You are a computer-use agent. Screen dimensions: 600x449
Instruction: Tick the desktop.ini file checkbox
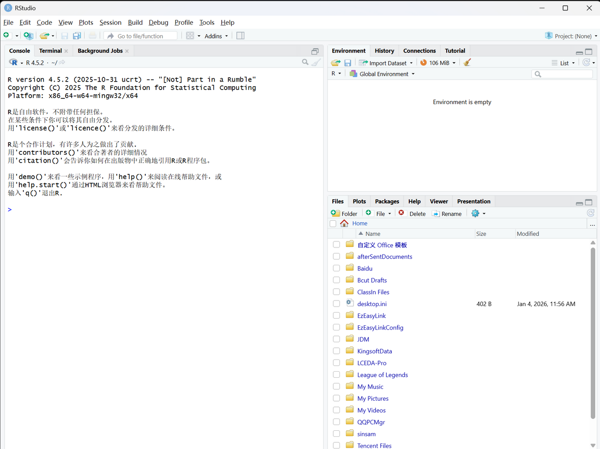pyautogui.click(x=337, y=304)
